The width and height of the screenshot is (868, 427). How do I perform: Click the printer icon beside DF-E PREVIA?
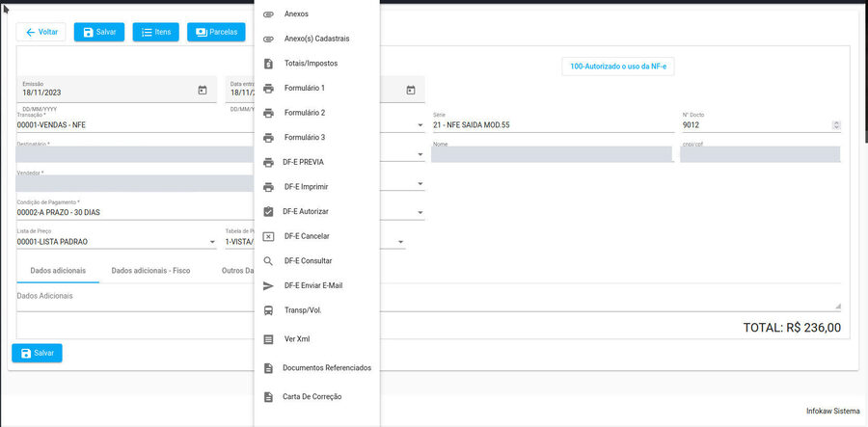(x=268, y=163)
